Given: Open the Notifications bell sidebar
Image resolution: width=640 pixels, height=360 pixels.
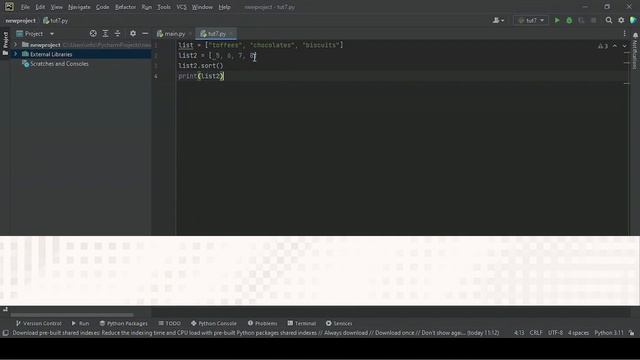Looking at the screenshot, I should 635,36.
